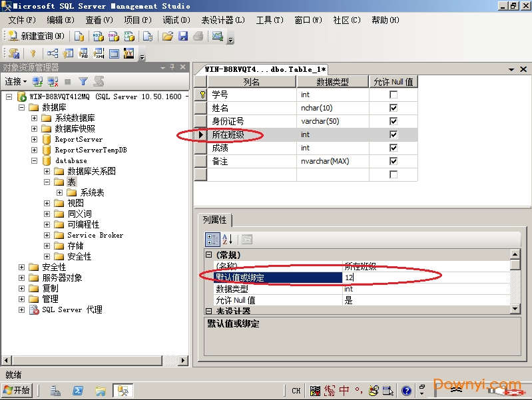Click the Generate Change Script icon
Image resolution: width=532 pixels, height=400 pixels.
tap(13, 53)
